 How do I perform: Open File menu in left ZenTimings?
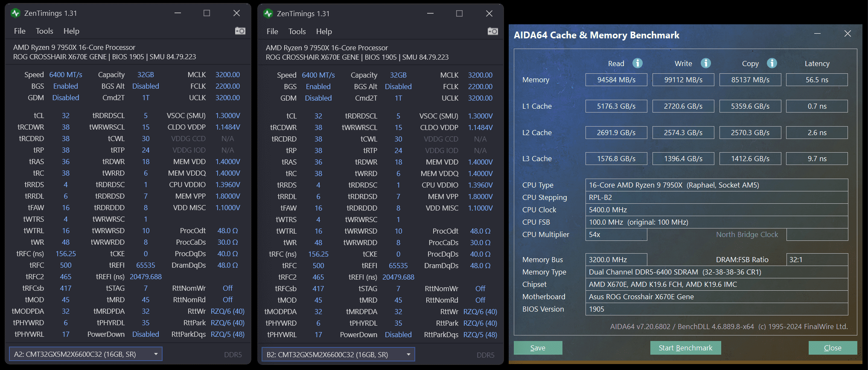point(20,31)
